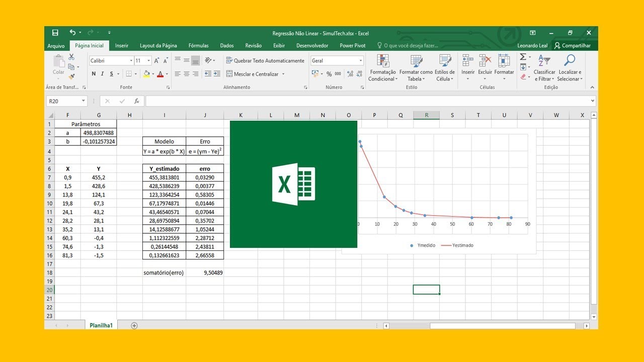Image resolution: width=644 pixels, height=362 pixels.
Task: Switch to Layout da Página tab
Action: pos(158,46)
